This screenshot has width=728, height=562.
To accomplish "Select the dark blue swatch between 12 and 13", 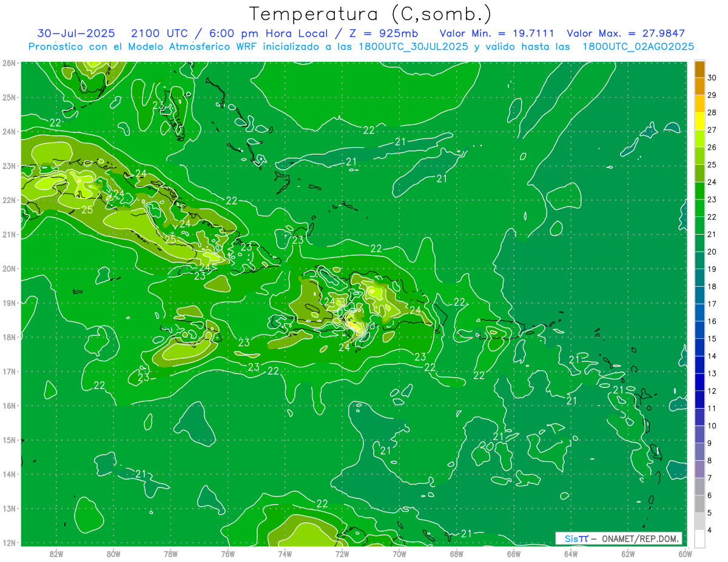I will pos(699,382).
